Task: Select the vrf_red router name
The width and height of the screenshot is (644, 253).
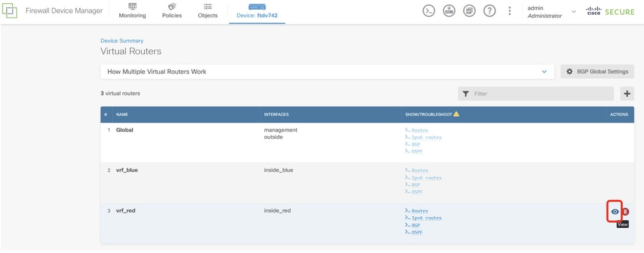Action: pos(126,210)
